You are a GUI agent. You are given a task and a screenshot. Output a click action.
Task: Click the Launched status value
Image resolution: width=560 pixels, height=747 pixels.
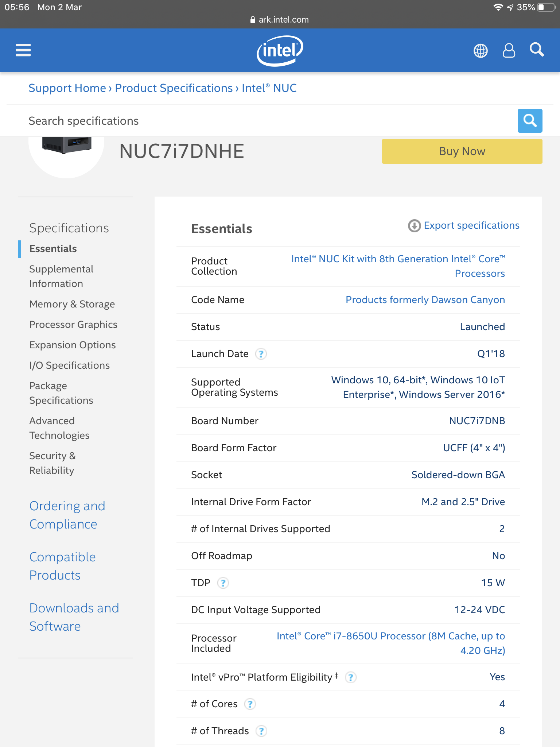(482, 327)
